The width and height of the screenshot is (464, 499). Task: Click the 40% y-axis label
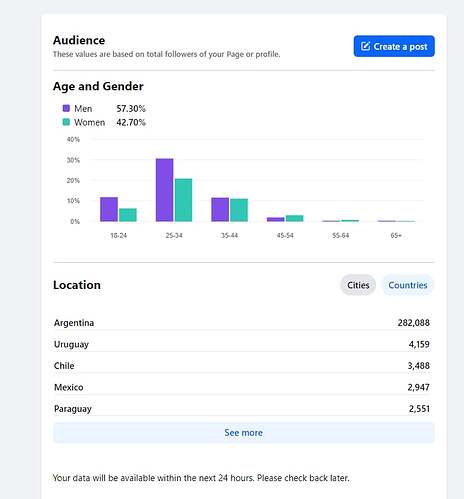coord(73,139)
